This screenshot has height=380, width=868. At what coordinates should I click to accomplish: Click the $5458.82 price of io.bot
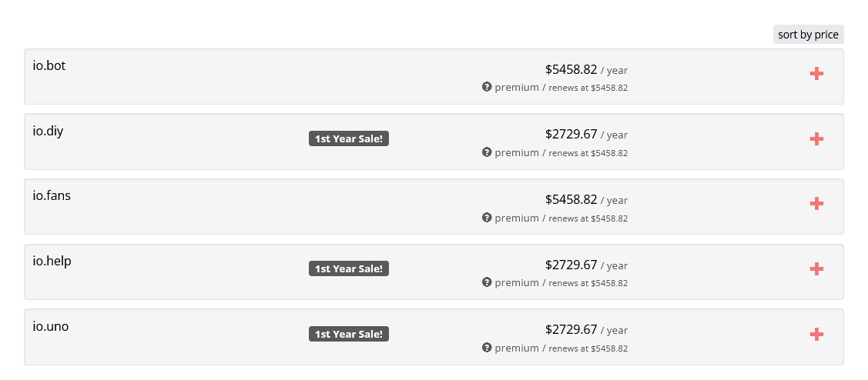coord(571,69)
